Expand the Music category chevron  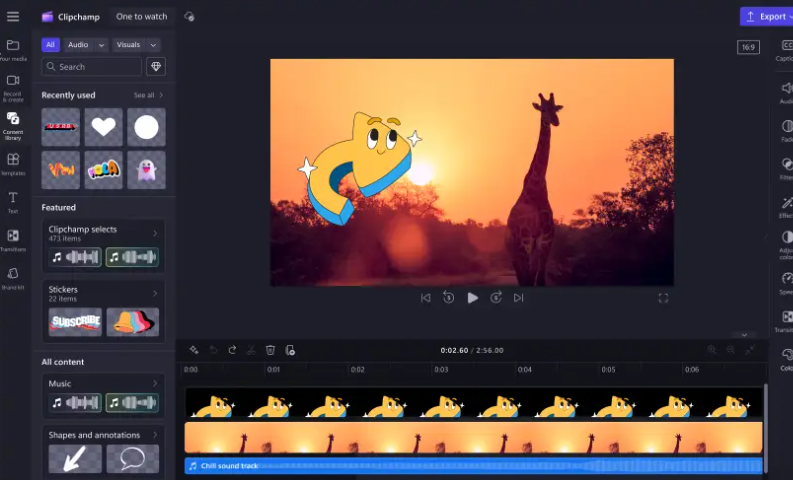pyautogui.click(x=155, y=383)
